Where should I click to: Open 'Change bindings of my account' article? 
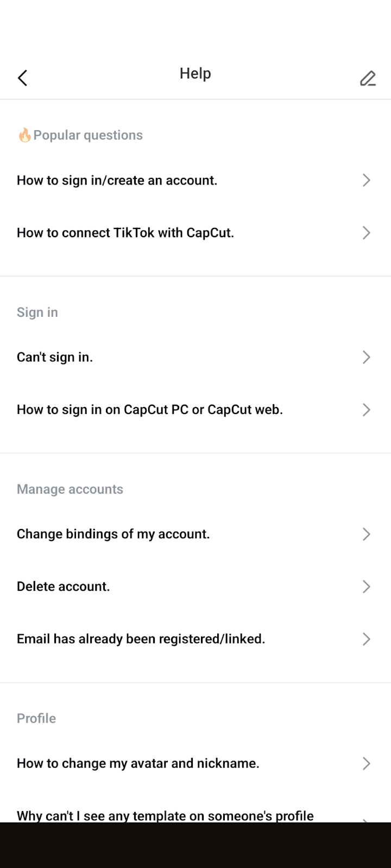(x=113, y=534)
